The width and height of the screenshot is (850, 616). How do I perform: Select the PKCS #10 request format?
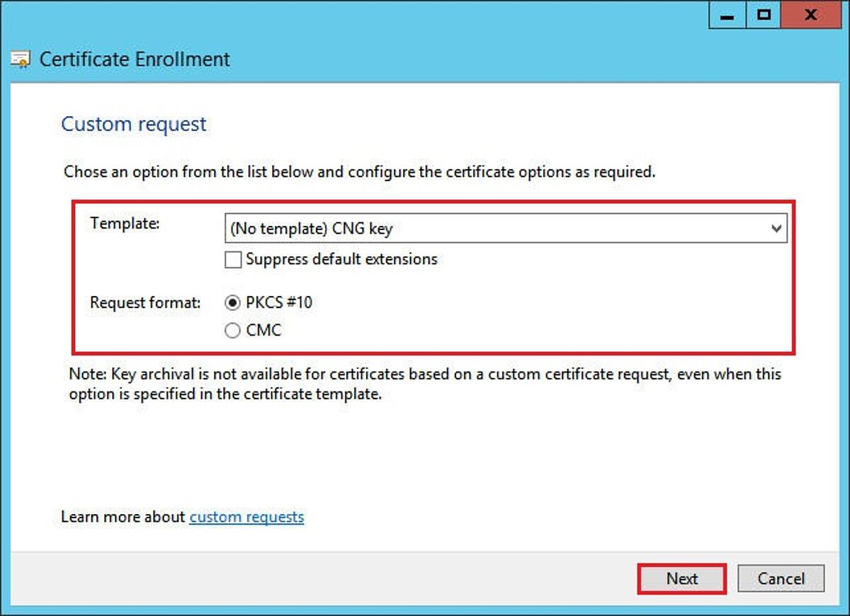pyautogui.click(x=232, y=303)
